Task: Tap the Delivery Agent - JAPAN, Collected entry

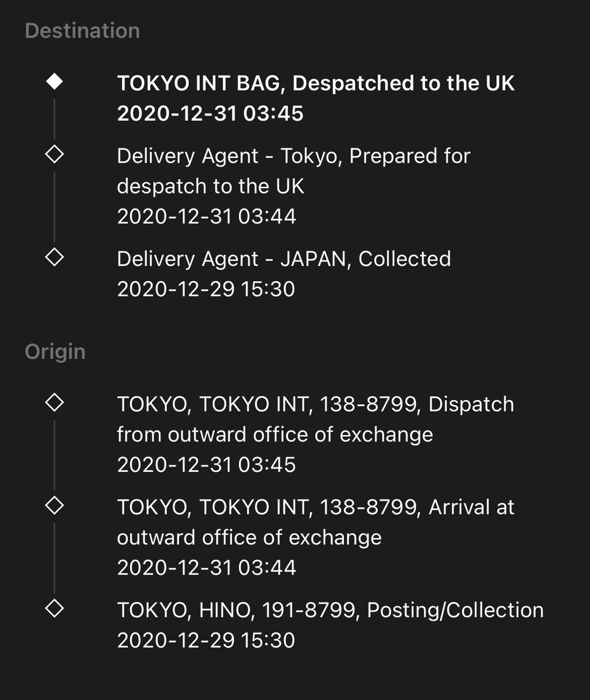Action: pyautogui.click(x=284, y=258)
